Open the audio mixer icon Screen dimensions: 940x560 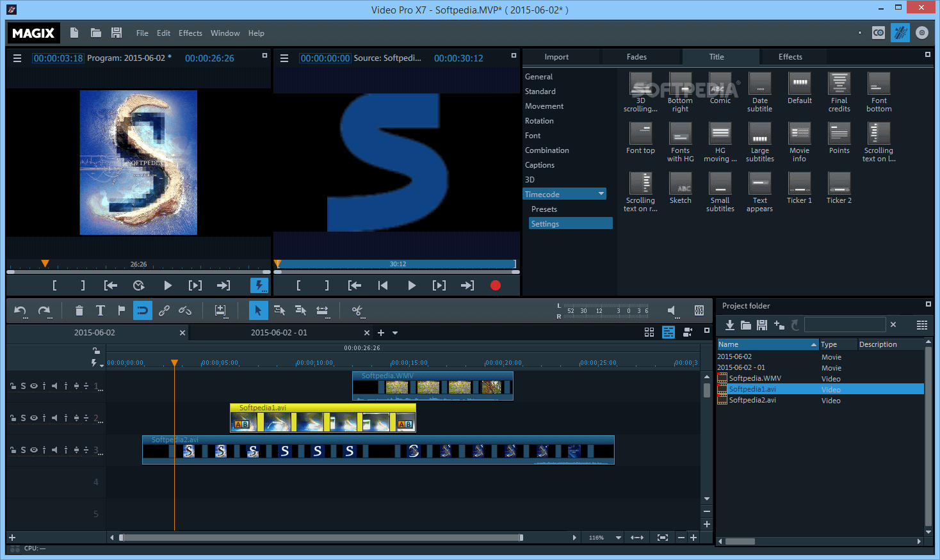[x=699, y=310]
